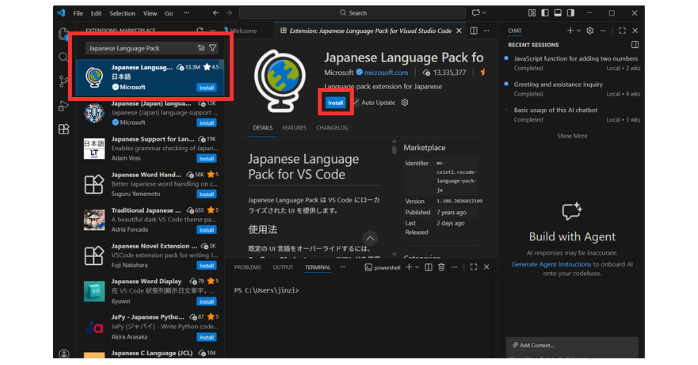Screen dimensions: 698x365
Task: Kill terminal with the trash icon
Action: coord(441,267)
